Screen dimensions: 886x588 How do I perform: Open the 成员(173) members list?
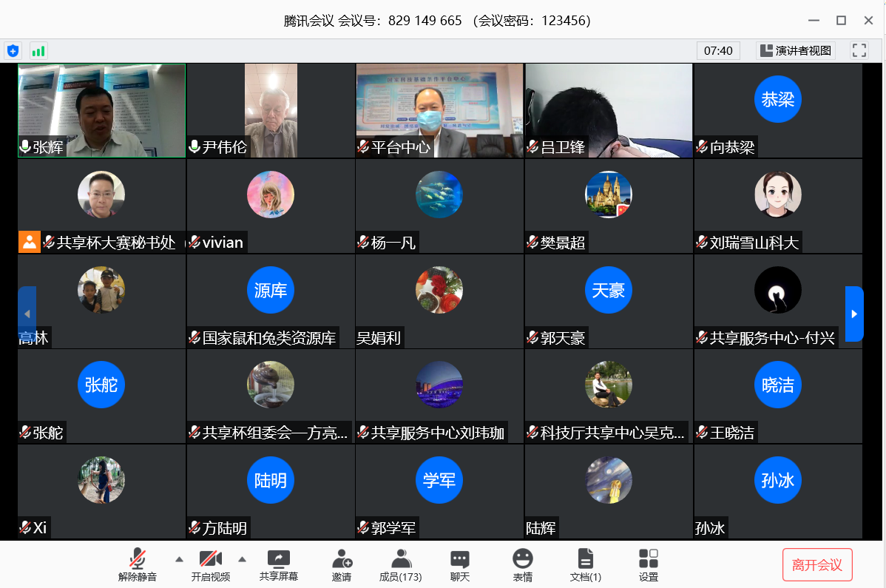click(400, 565)
